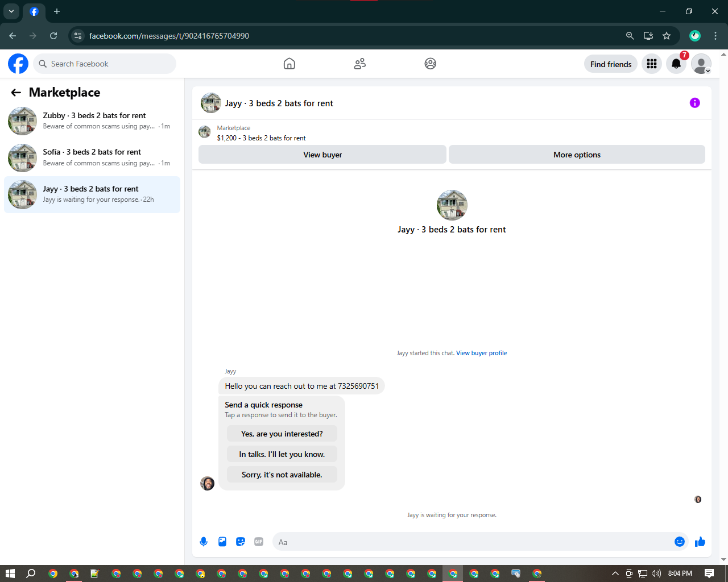Viewport: 728px width, 582px height.
Task: Click the large listing photo in chat
Action: [x=452, y=205]
